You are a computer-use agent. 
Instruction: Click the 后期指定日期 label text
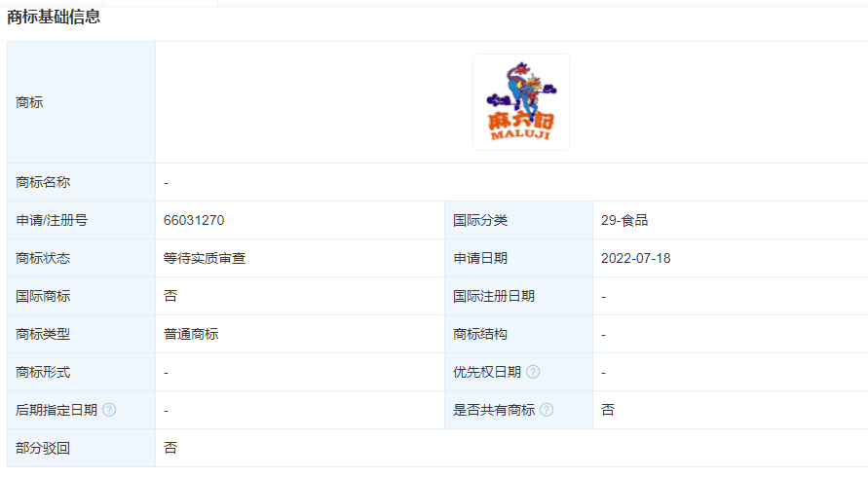pos(57,410)
